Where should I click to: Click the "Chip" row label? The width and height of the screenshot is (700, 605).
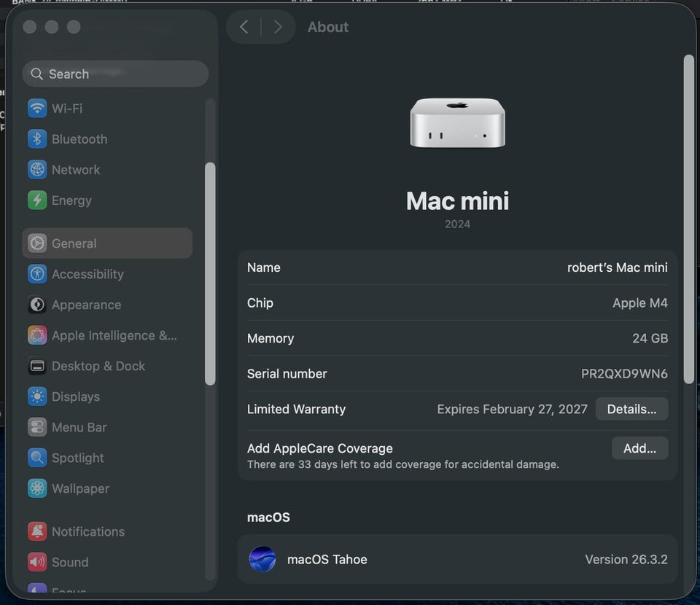(260, 303)
